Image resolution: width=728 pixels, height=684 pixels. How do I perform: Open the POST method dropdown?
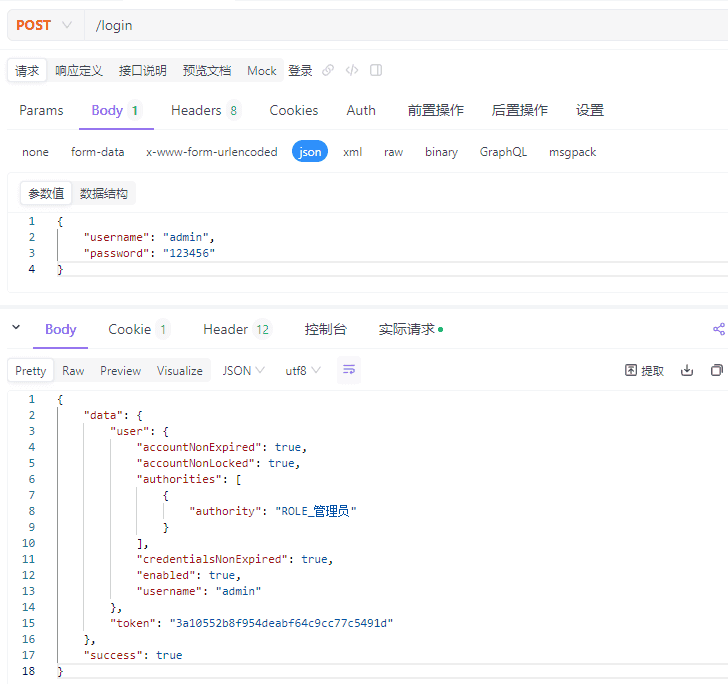(x=45, y=25)
